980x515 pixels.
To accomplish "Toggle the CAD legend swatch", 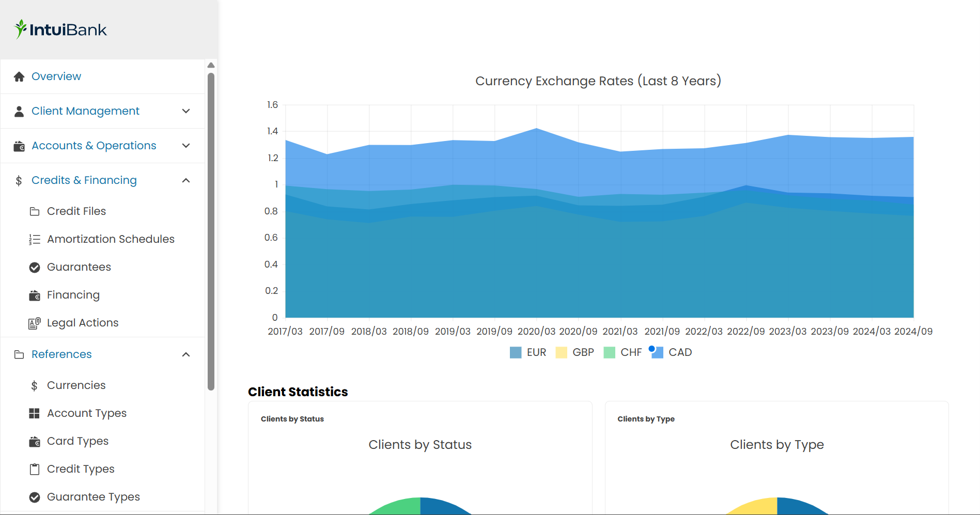I will click(x=657, y=353).
